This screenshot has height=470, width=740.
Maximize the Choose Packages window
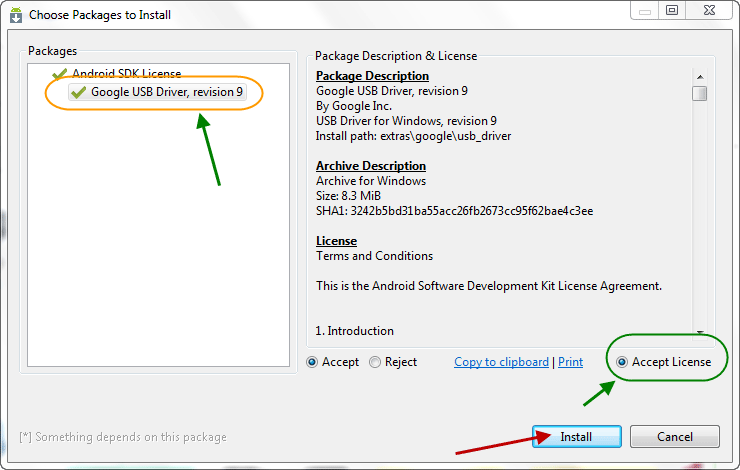[672, 10]
